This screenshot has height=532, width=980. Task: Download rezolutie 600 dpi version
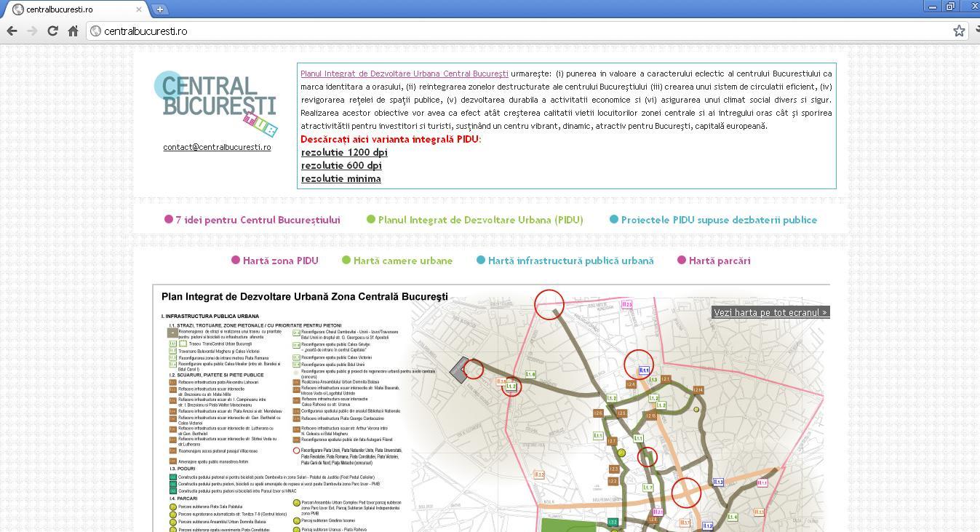(x=341, y=165)
